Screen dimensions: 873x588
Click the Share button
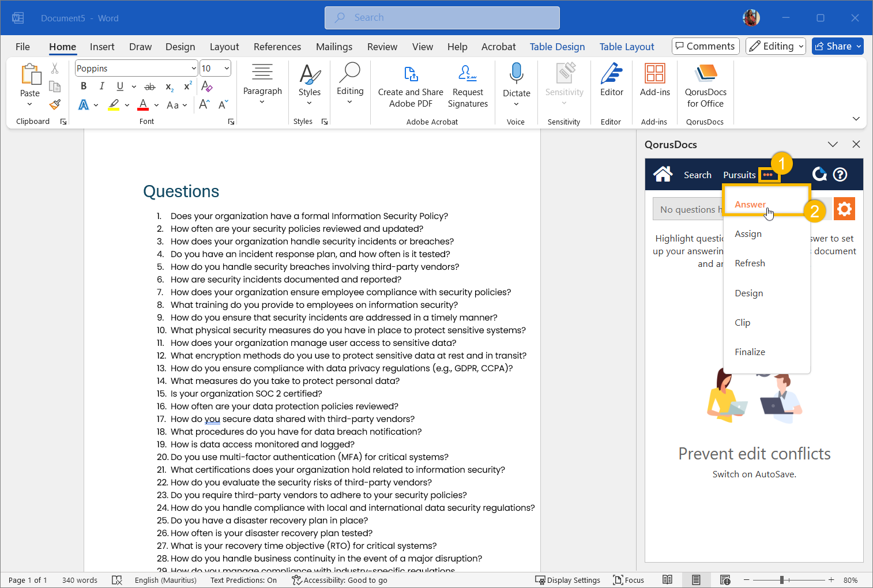point(833,46)
